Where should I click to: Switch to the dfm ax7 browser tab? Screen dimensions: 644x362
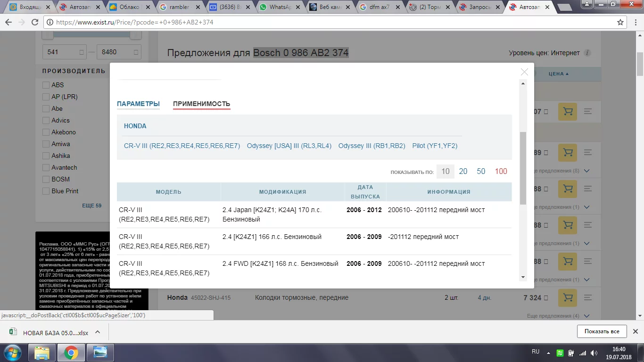tap(380, 7)
